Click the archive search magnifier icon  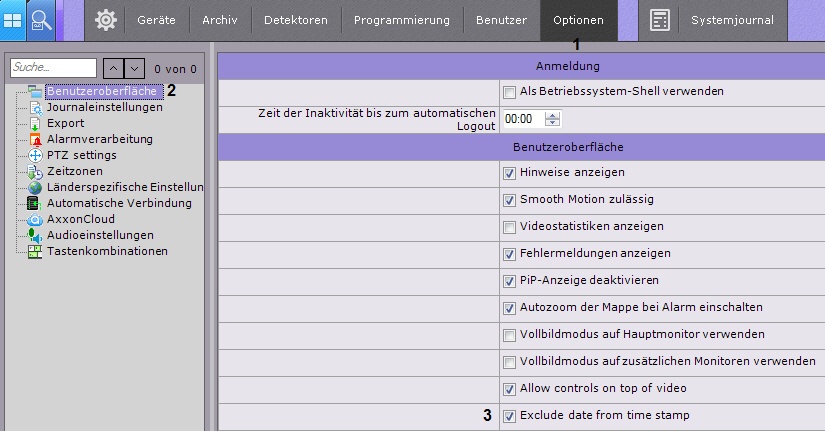tap(41, 20)
